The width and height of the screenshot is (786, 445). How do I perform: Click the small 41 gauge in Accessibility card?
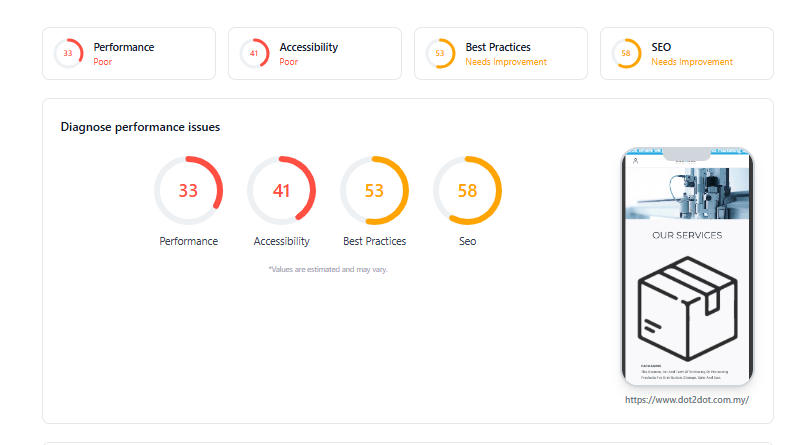click(x=254, y=53)
